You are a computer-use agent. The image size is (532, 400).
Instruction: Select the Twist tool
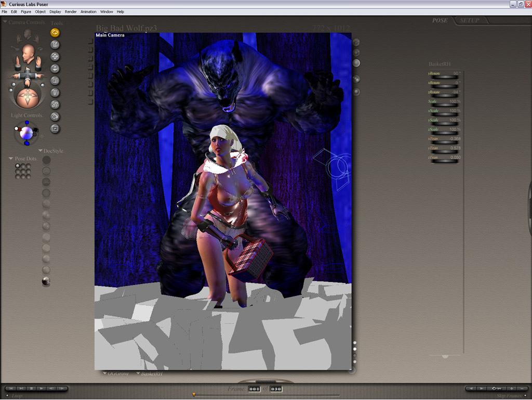pos(55,45)
